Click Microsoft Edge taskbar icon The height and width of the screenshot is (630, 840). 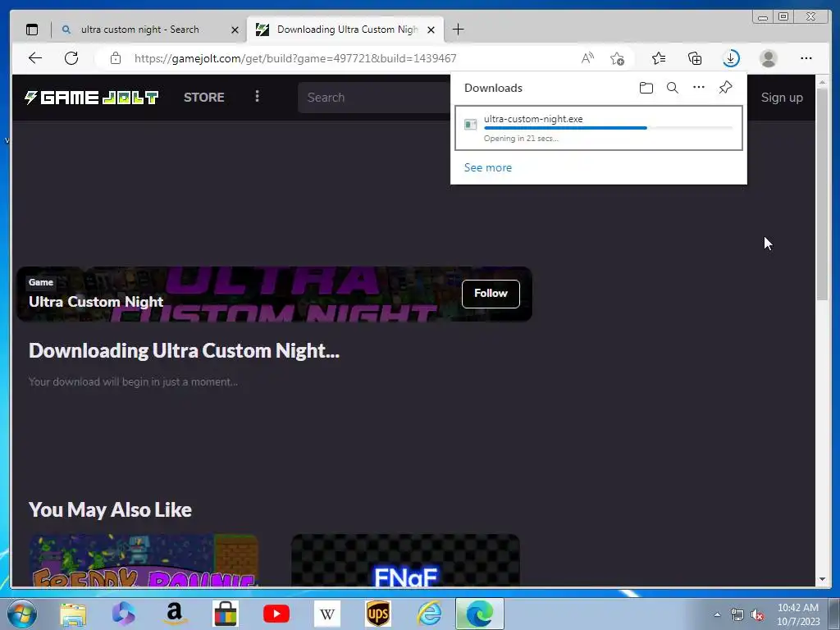pyautogui.click(x=479, y=614)
